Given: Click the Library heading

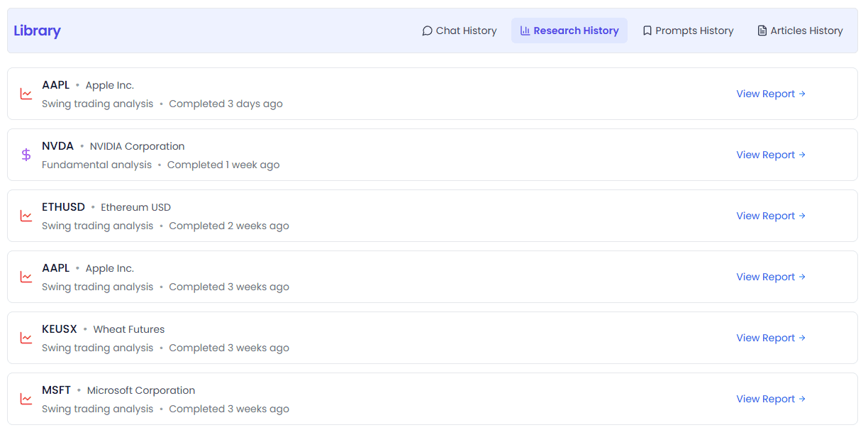Looking at the screenshot, I should tap(37, 31).
